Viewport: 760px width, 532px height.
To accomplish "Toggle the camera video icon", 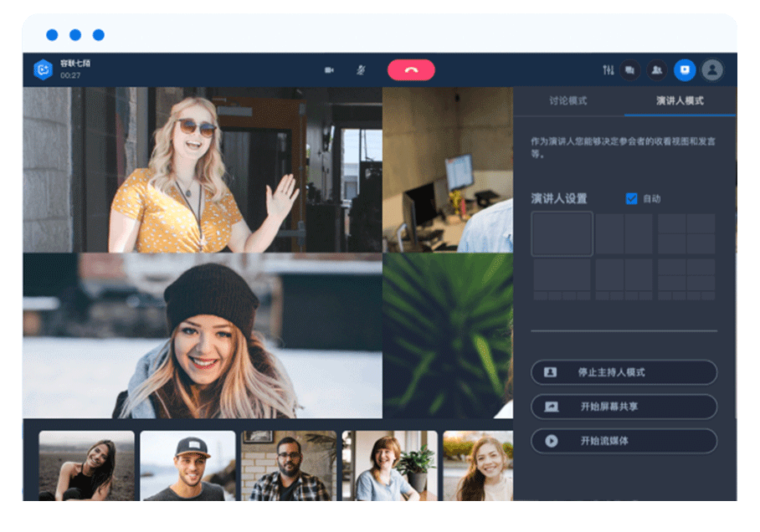I will pos(329,70).
